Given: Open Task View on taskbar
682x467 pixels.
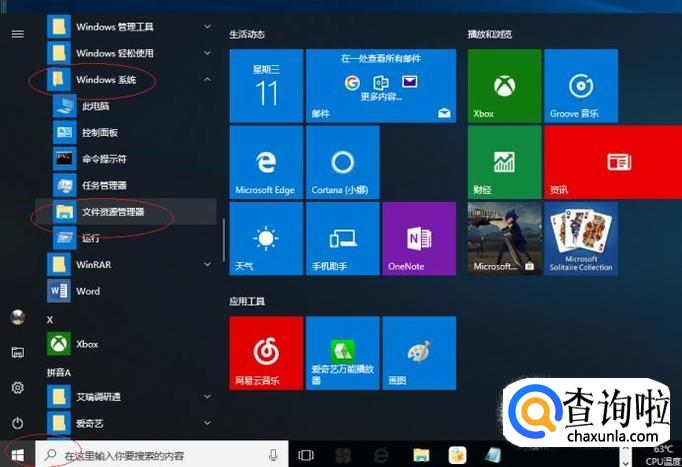Looking at the screenshot, I should [x=306, y=455].
